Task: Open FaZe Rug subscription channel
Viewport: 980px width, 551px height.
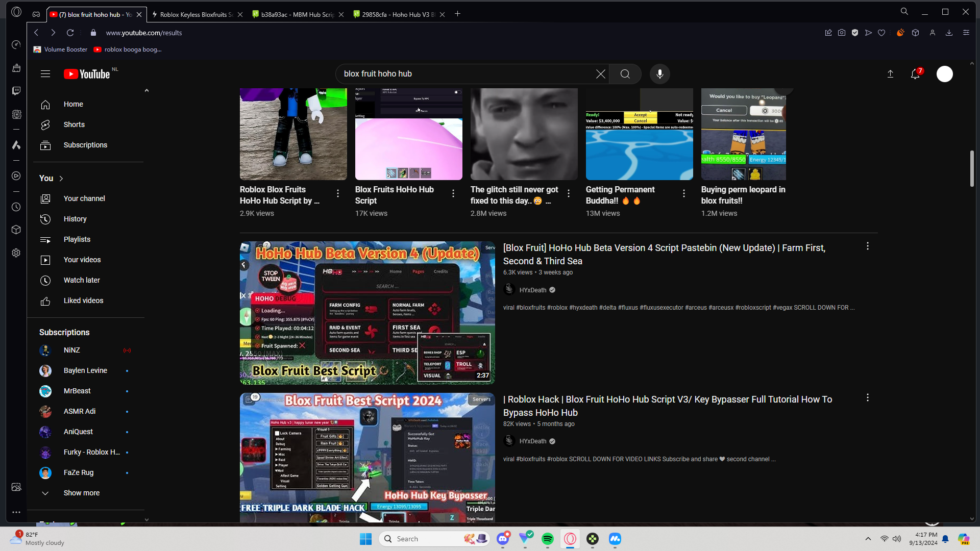Action: [79, 472]
